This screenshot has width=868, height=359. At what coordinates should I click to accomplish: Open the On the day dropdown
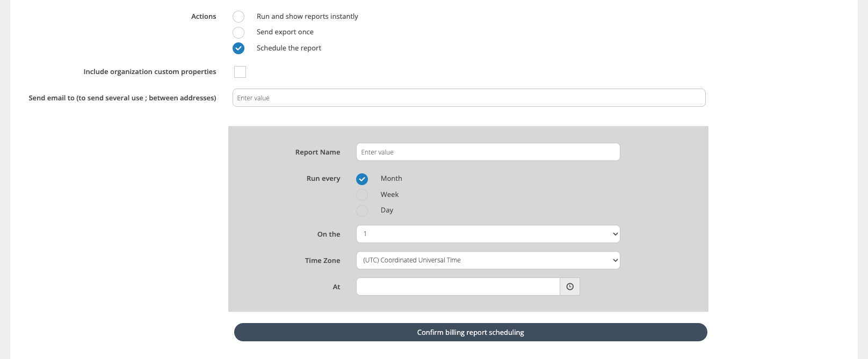488,234
